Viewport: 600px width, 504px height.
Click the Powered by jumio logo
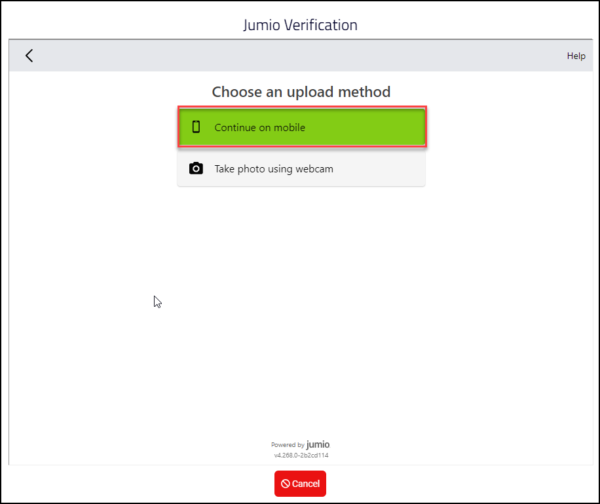pyautogui.click(x=300, y=444)
